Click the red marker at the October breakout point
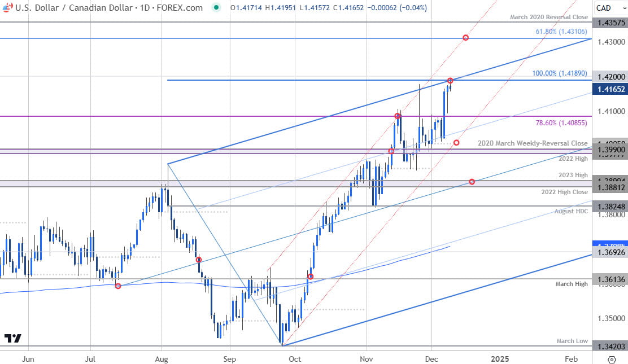 tap(311, 276)
